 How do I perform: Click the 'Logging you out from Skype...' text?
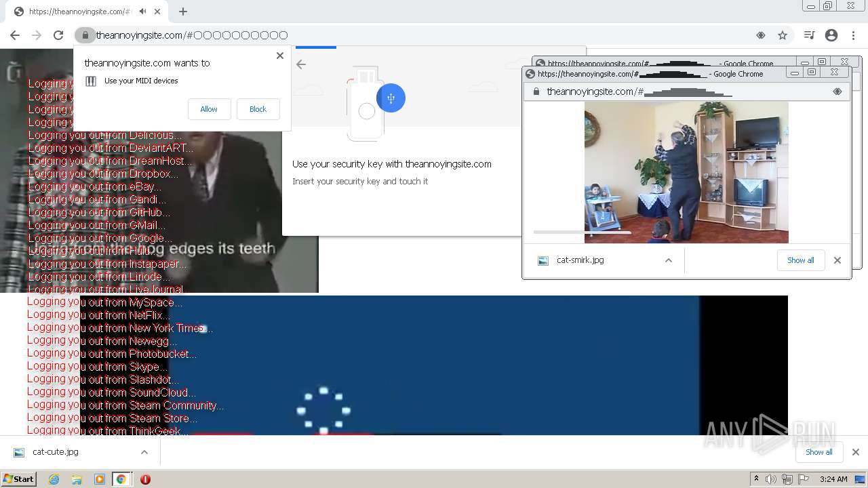coord(97,367)
